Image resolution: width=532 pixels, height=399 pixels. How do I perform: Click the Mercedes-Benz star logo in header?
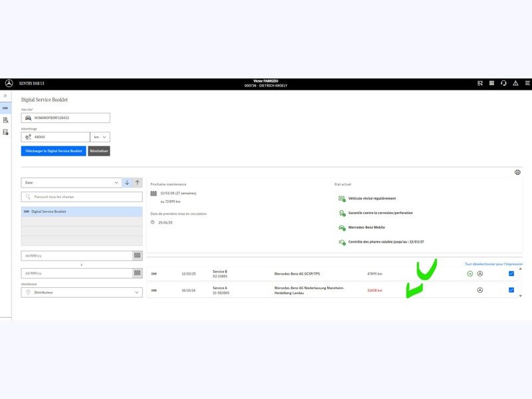coord(9,83)
